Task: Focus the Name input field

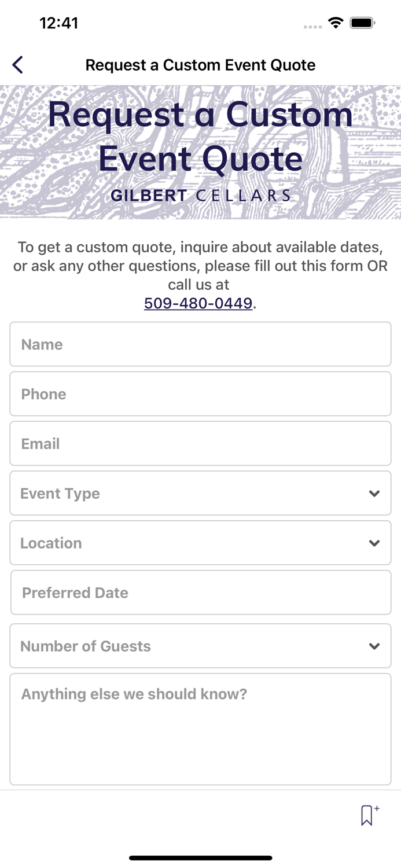Action: [200, 344]
